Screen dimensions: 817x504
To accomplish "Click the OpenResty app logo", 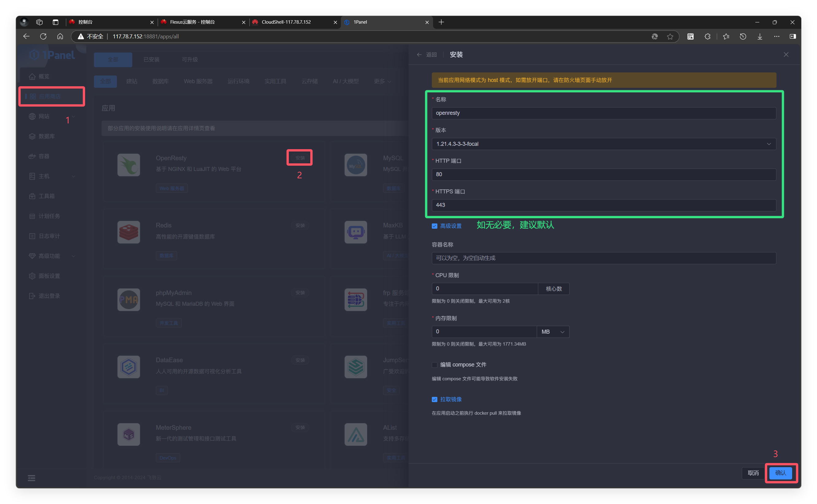I will [129, 165].
